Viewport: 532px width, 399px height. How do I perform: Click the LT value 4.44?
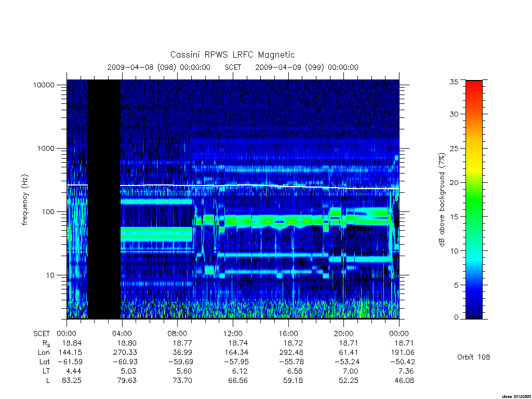74,371
